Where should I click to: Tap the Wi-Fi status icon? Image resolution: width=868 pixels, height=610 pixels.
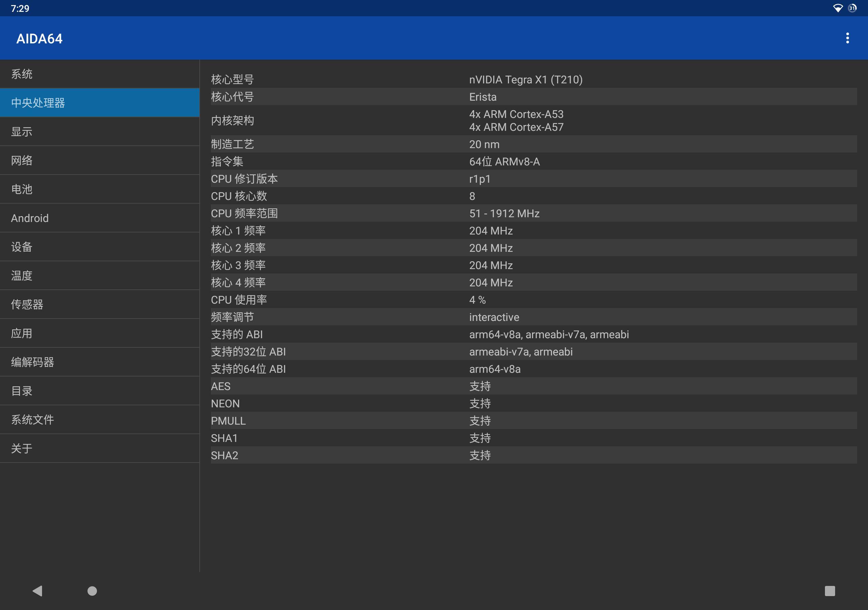tap(837, 8)
